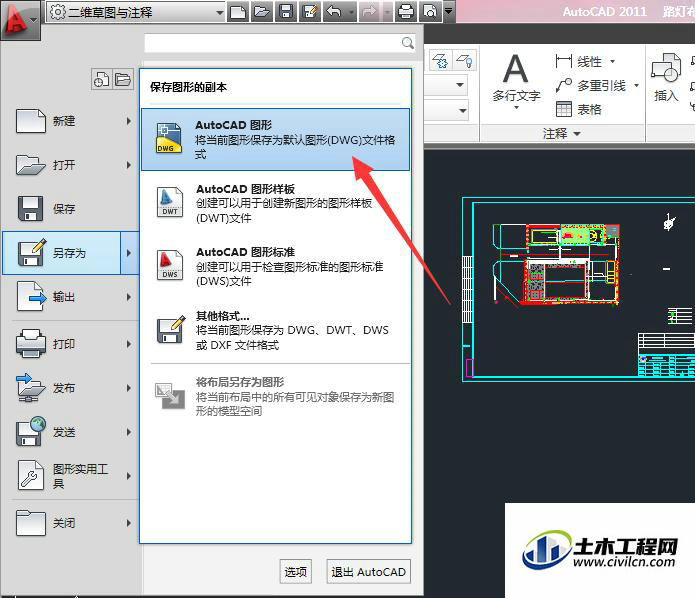Open the 多行文字 dropdown arrow
Screen dimensions: 695x598
click(516, 108)
